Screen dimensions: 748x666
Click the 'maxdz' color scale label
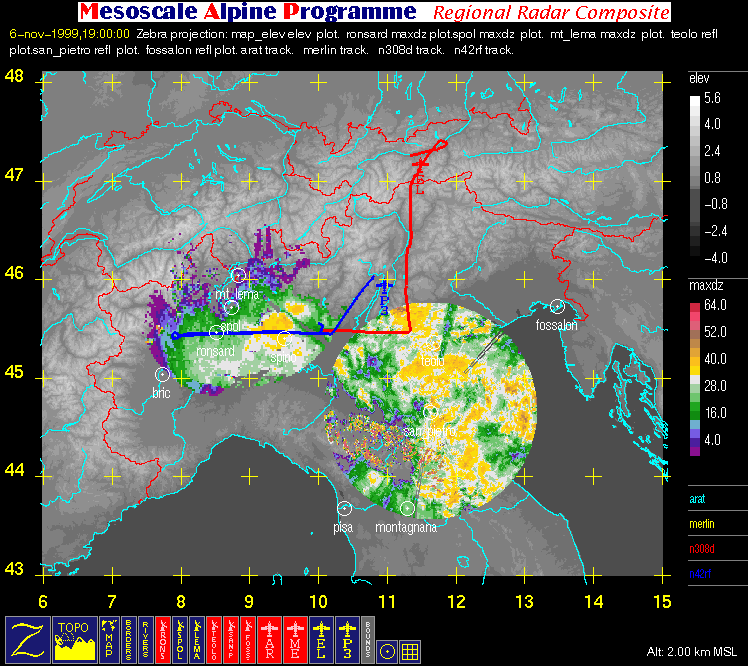point(706,286)
